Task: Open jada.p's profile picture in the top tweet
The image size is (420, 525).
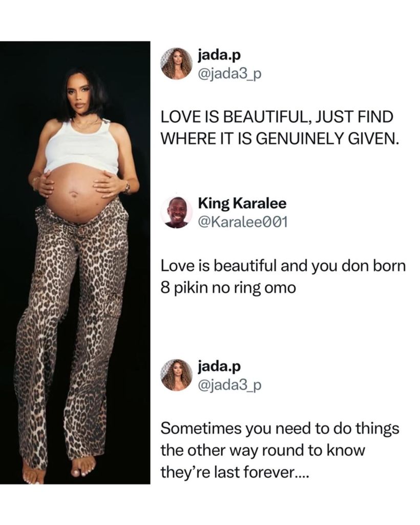Action: click(x=176, y=64)
